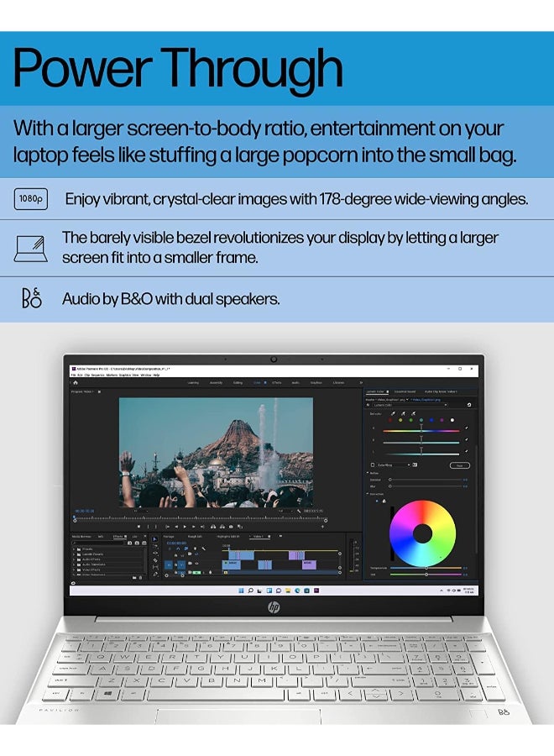Open the Lumetri Color effect dropdown
The image size is (554, 756).
coord(409,405)
